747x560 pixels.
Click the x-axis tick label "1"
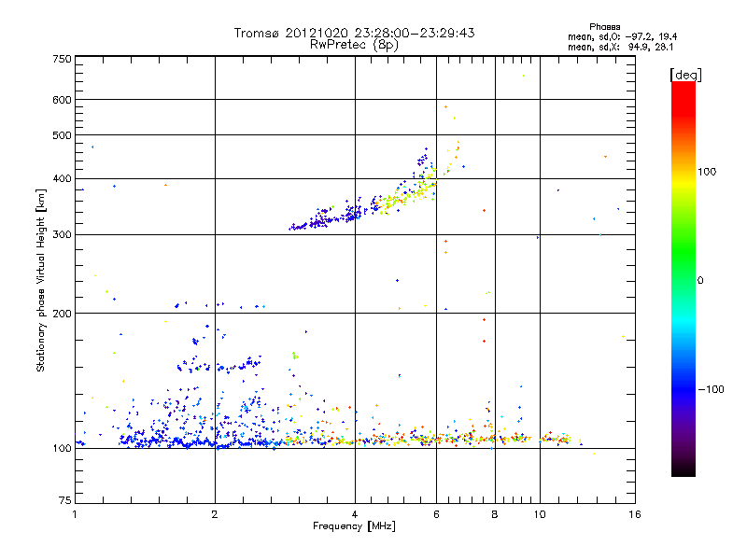coord(75,514)
